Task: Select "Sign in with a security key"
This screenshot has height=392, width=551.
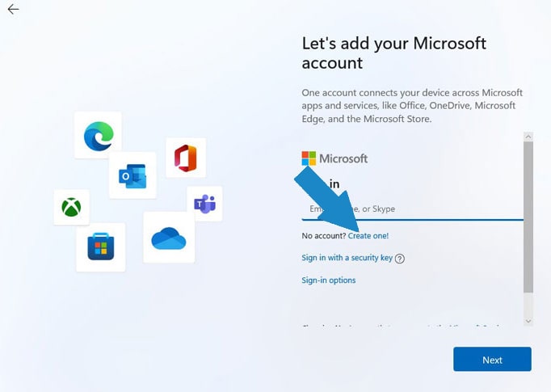Action: [347, 259]
